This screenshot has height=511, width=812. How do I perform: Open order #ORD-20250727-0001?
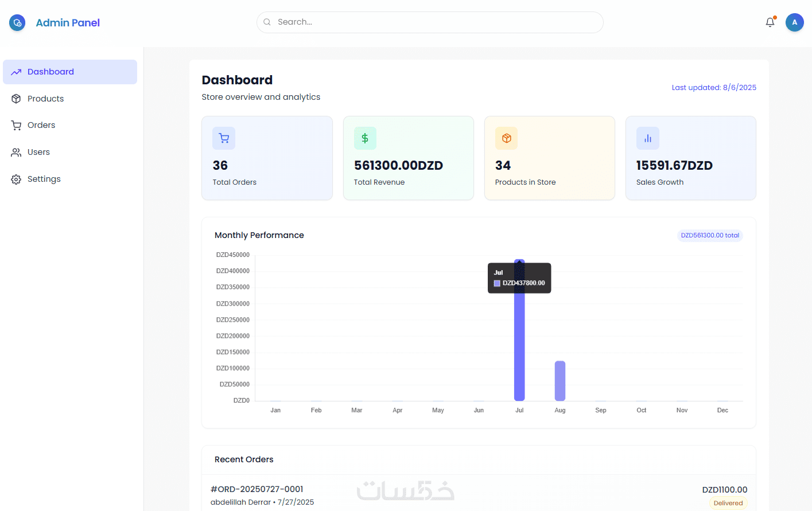pyautogui.click(x=257, y=489)
